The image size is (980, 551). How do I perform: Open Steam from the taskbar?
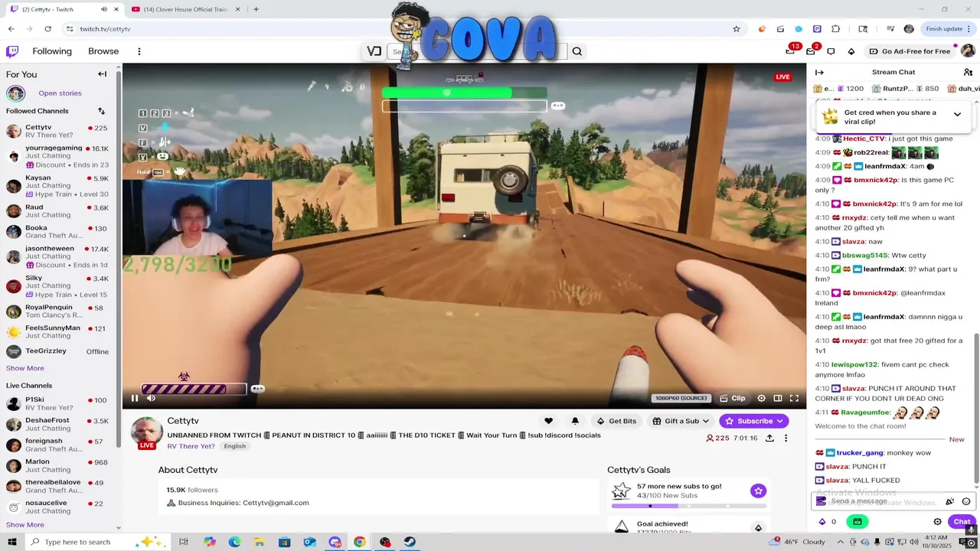tap(410, 542)
